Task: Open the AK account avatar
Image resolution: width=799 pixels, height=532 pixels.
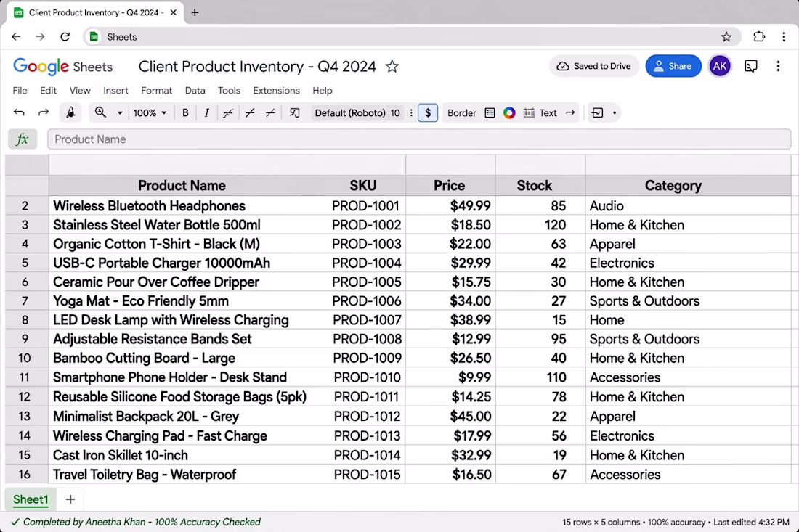Action: coord(720,66)
